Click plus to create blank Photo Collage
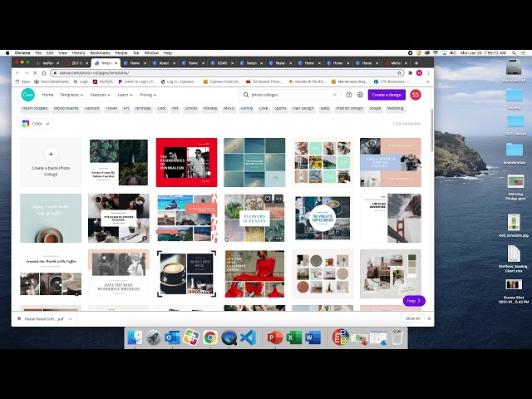 tap(51, 154)
